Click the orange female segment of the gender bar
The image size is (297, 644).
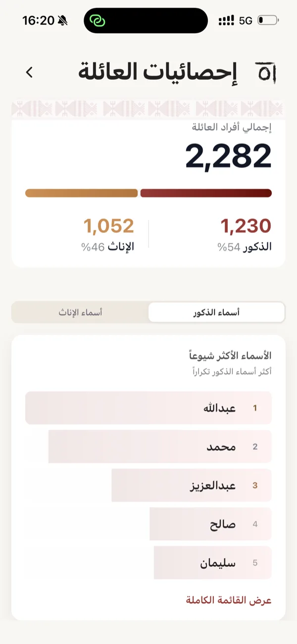tap(82, 192)
